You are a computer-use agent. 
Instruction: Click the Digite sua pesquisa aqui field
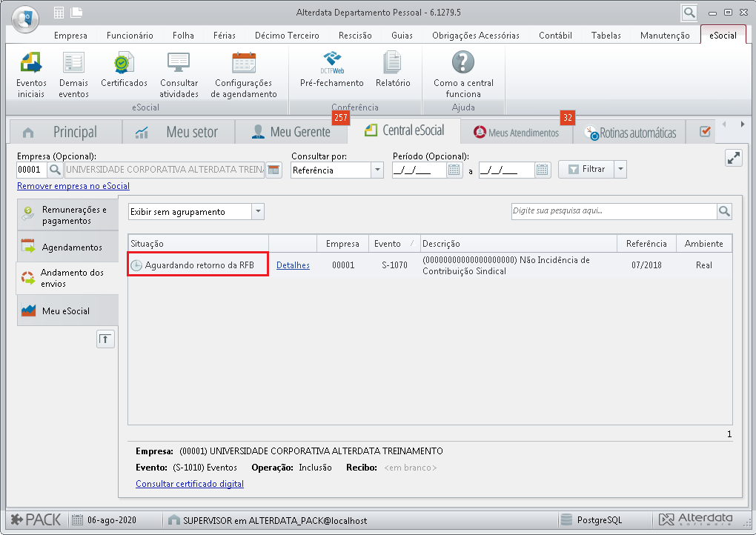[x=614, y=211]
